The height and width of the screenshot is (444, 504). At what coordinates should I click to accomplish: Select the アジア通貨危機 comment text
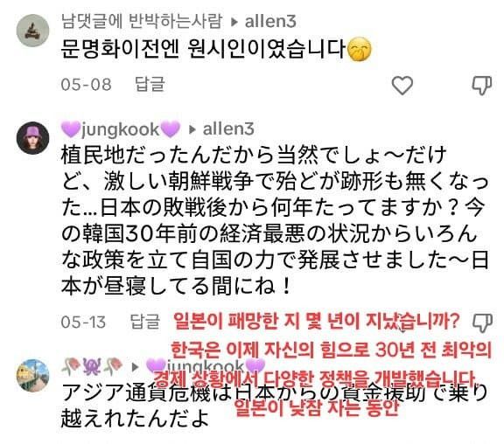tap(275, 406)
